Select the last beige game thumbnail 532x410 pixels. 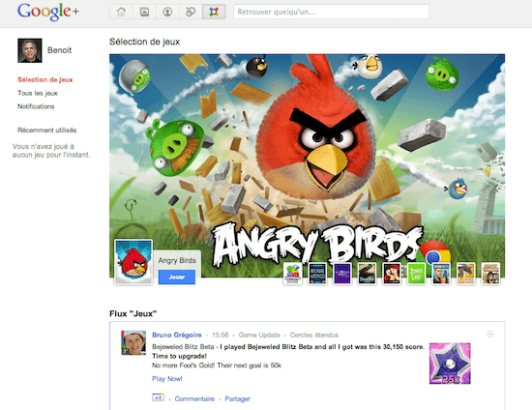[x=490, y=274]
